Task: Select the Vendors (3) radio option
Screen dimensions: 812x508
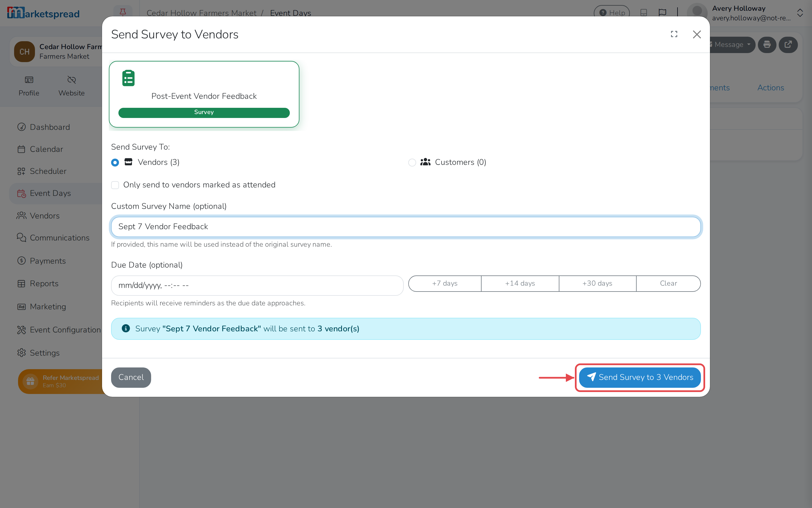Action: 115,163
